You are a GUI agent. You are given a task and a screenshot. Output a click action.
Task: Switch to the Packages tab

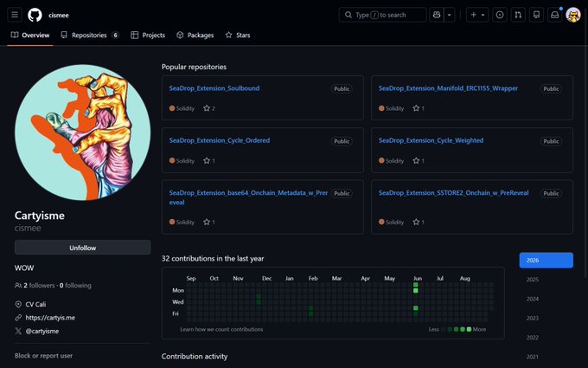195,35
